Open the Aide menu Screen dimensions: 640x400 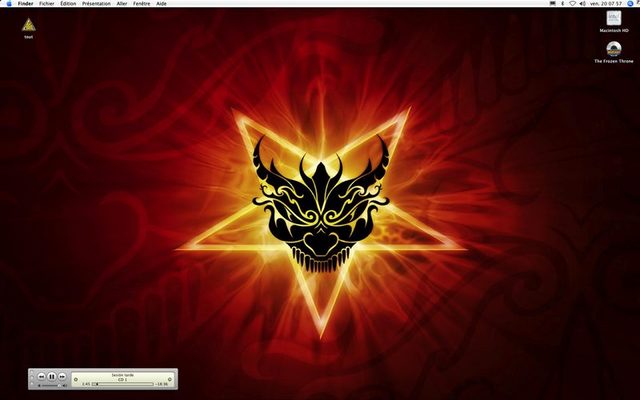(161, 3)
